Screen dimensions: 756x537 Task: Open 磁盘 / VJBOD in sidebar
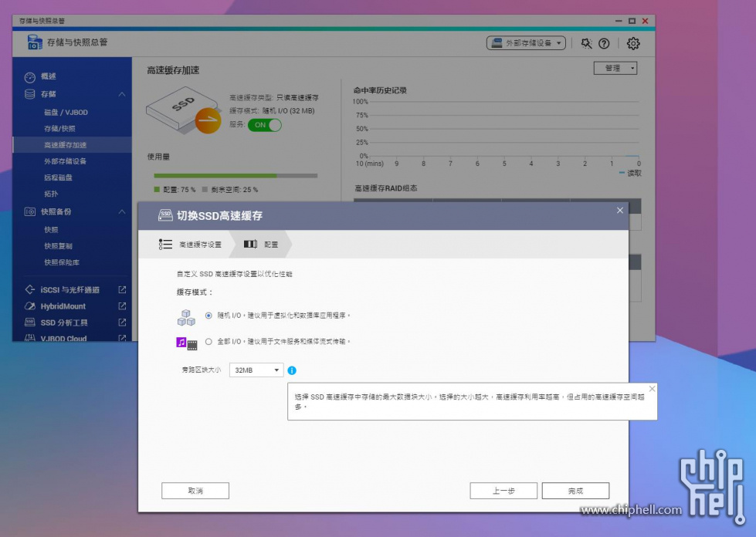(66, 112)
